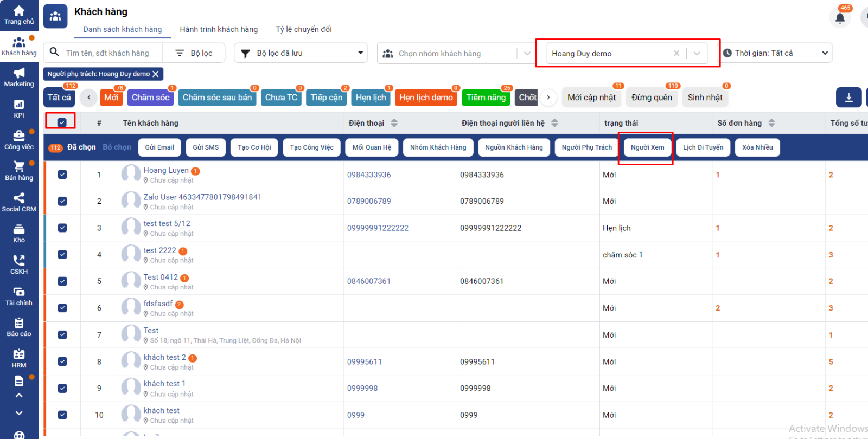The image size is (868, 439).
Task: Open KPI module in sidebar
Action: click(19, 109)
